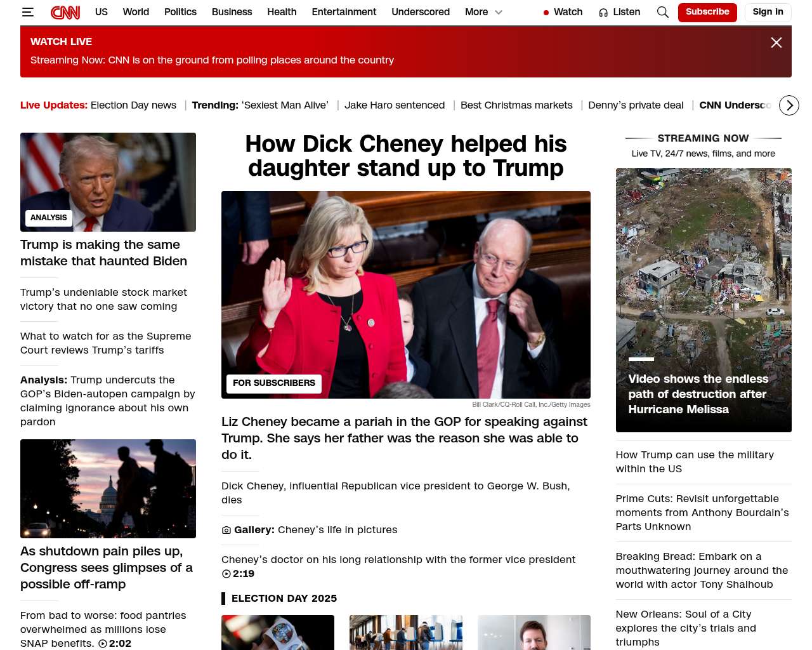
Task: Close the Watch Live banner
Action: [776, 43]
